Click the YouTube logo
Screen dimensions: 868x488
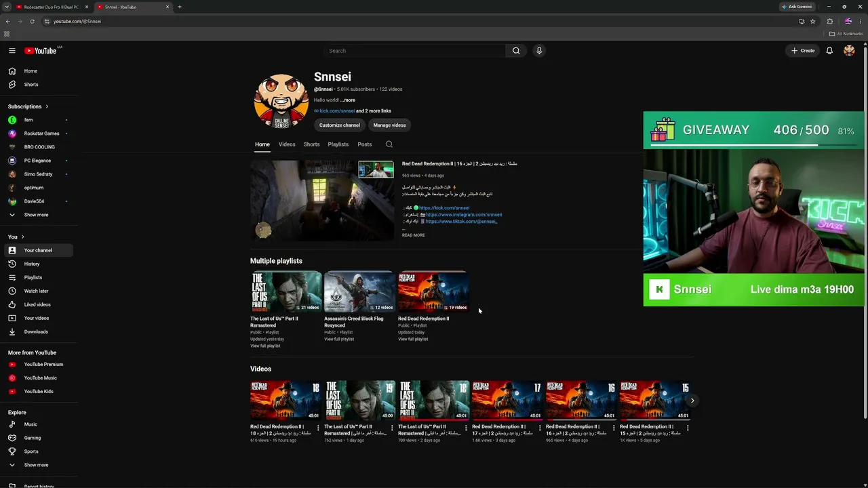pyautogui.click(x=41, y=51)
